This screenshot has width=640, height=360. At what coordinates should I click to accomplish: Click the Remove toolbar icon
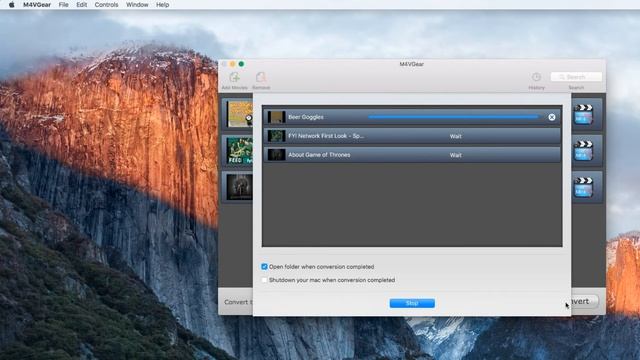pos(261,77)
